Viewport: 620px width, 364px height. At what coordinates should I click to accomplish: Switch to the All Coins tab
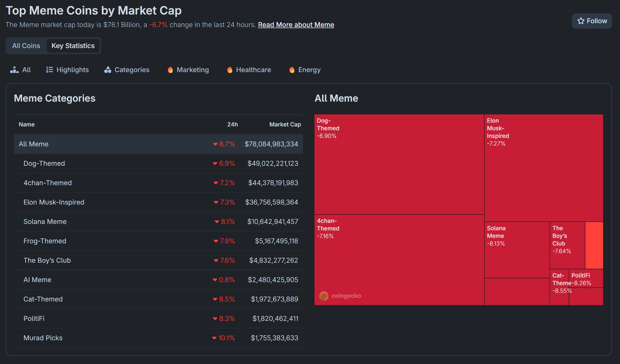26,46
